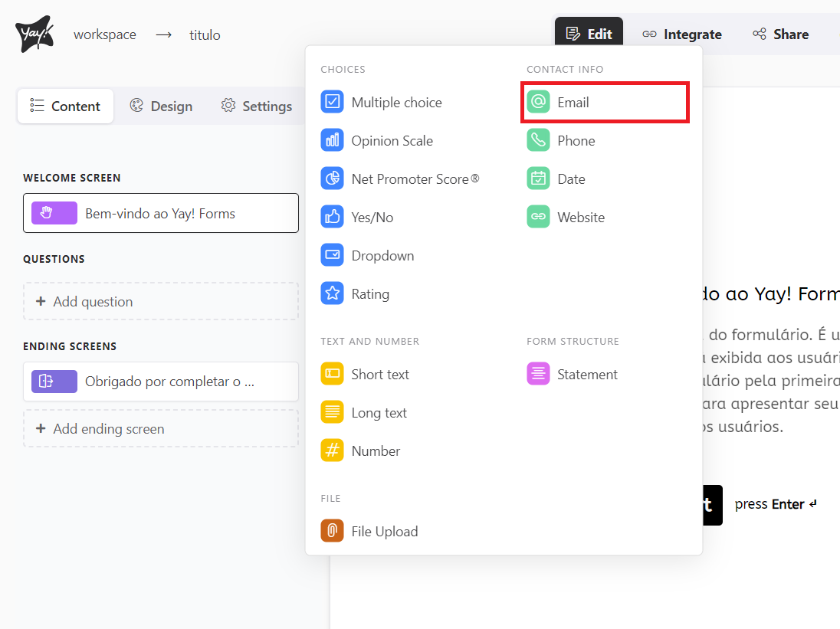Select the File Upload paperclip icon
The height and width of the screenshot is (629, 840).
click(332, 531)
